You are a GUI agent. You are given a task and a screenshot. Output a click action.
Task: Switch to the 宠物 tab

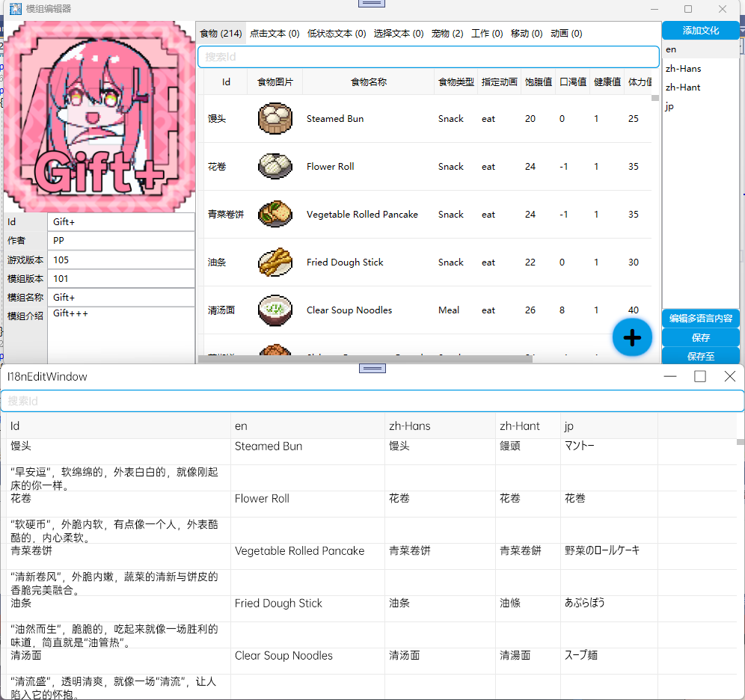(447, 33)
